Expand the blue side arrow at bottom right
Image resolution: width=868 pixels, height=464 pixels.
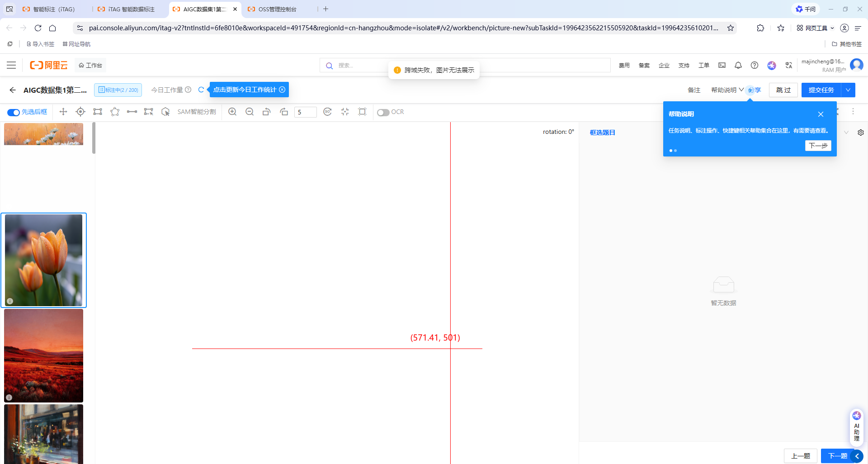857,456
